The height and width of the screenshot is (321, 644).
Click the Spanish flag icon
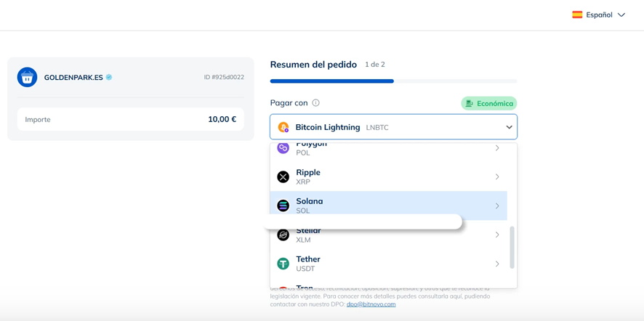(577, 15)
